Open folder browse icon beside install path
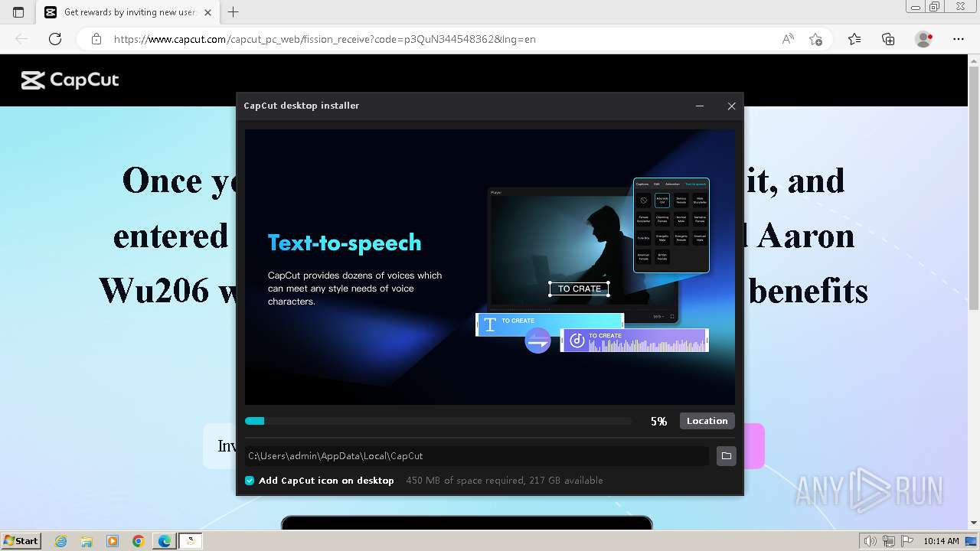This screenshot has width=980, height=551. click(x=726, y=456)
